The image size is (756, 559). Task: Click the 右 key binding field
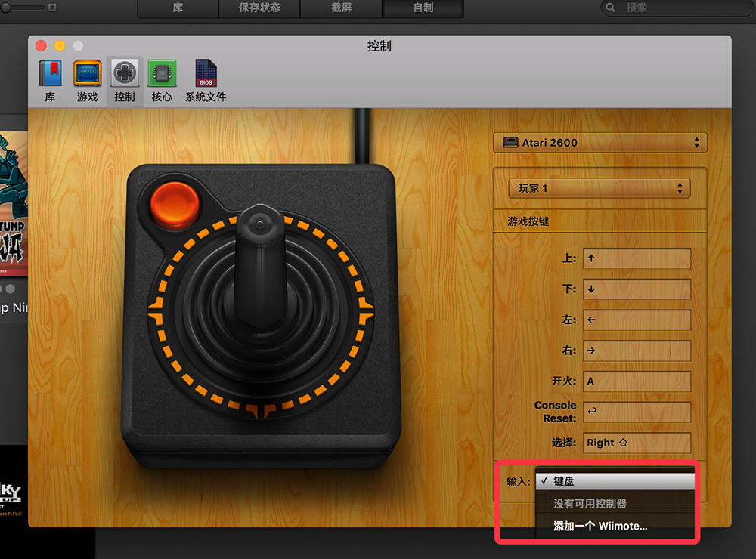637,351
